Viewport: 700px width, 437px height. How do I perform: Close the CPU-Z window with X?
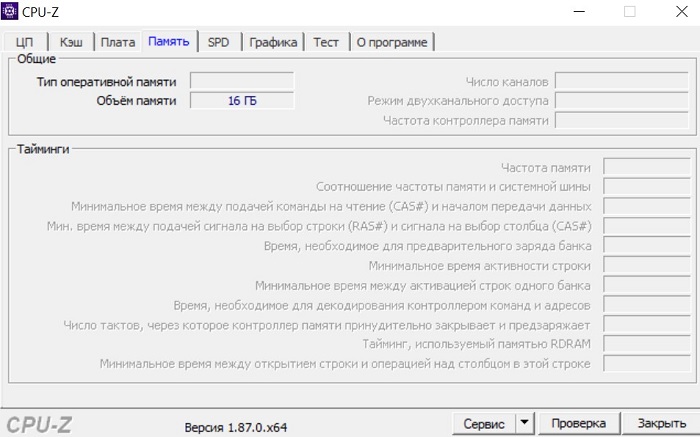pyautogui.click(x=682, y=11)
